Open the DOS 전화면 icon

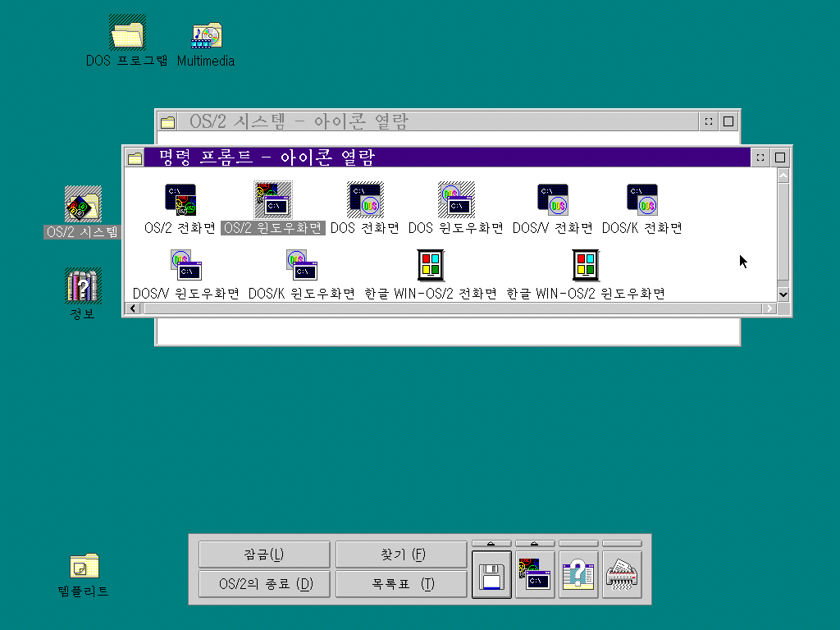pyautogui.click(x=365, y=200)
